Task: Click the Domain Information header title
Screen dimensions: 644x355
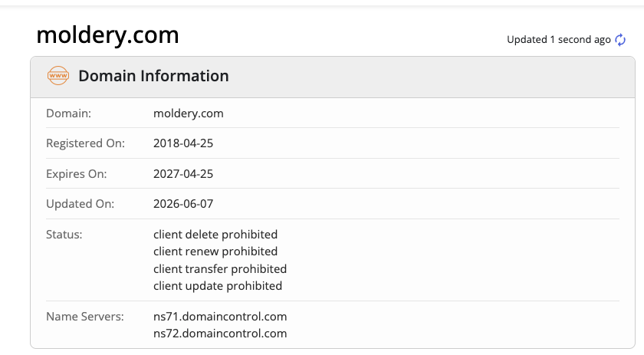Action: coord(153,76)
